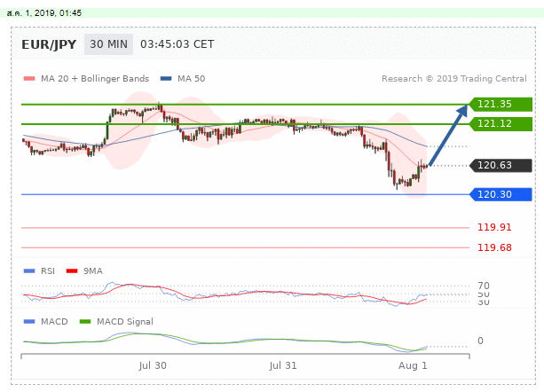Click Research © 2019 Trading Central credit
Image resolution: width=544 pixels, height=392 pixels.
coord(454,79)
